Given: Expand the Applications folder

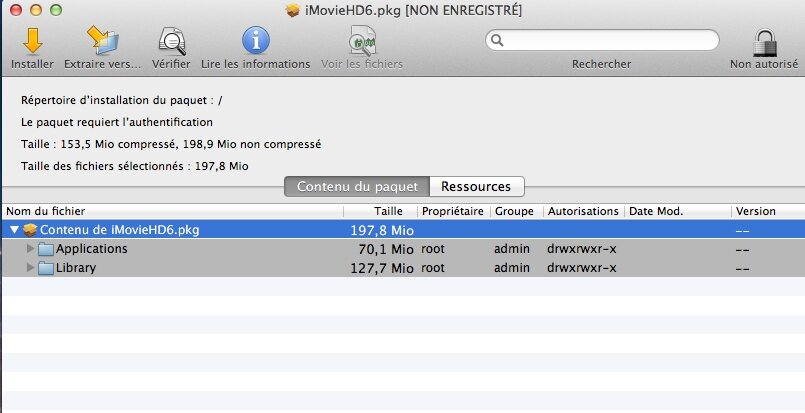Looking at the screenshot, I should click(30, 249).
